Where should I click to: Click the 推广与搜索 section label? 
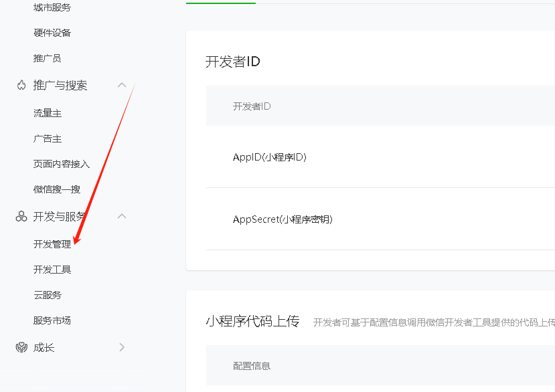(x=60, y=85)
